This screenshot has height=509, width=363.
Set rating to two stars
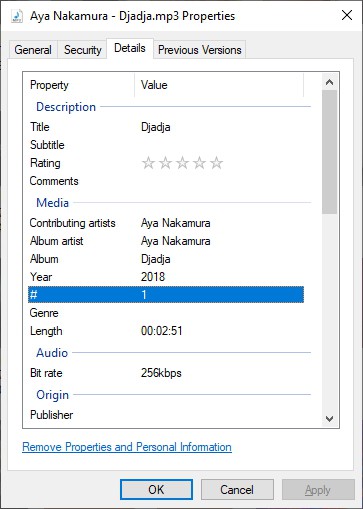165,163
